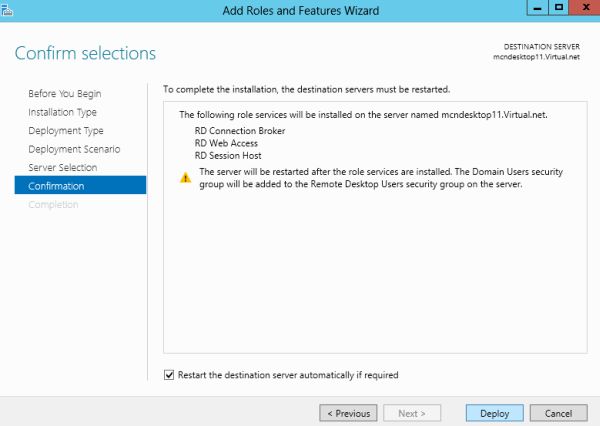Uncheck restart destination server automatically checkbox
The height and width of the screenshot is (426, 600).
pyautogui.click(x=168, y=375)
